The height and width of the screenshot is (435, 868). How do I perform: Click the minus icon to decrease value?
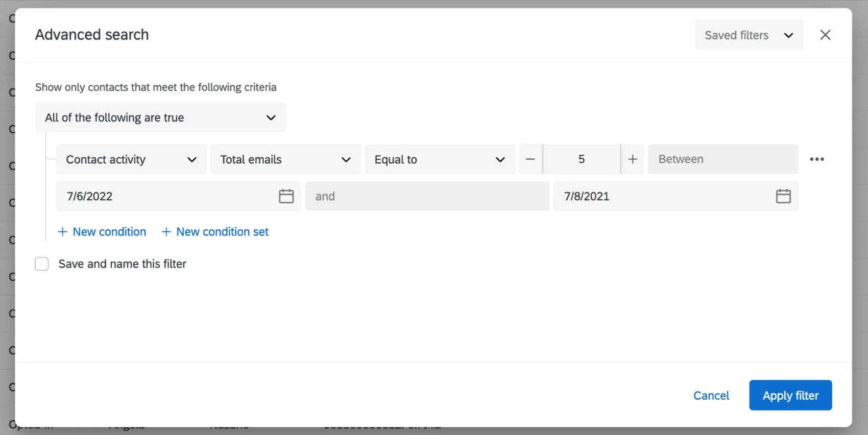[x=531, y=159]
